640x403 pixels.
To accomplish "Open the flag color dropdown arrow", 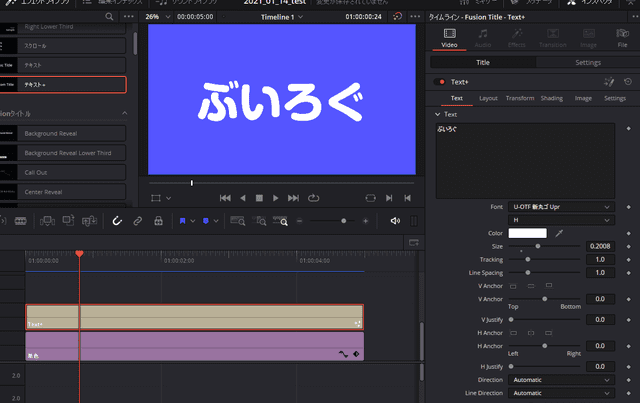I will 193,221.
